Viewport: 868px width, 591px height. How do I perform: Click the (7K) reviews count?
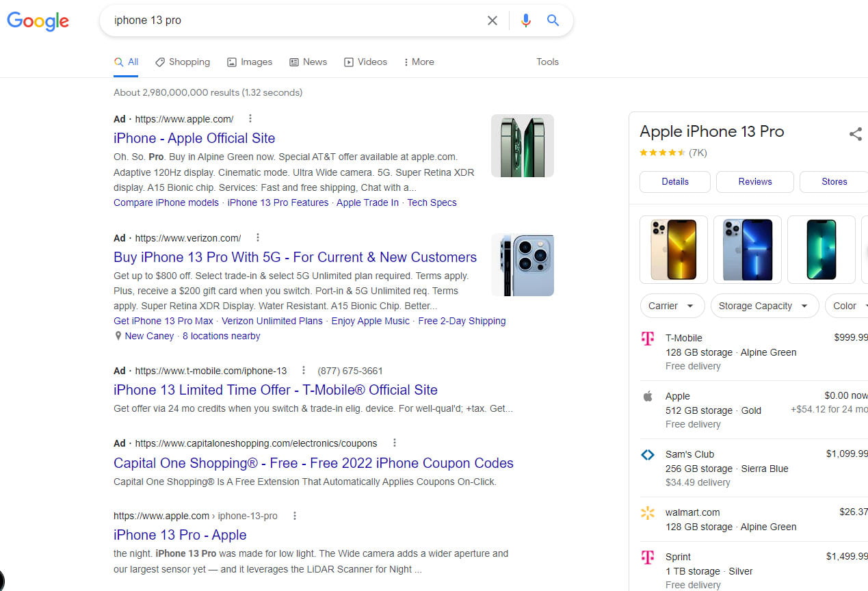click(698, 153)
